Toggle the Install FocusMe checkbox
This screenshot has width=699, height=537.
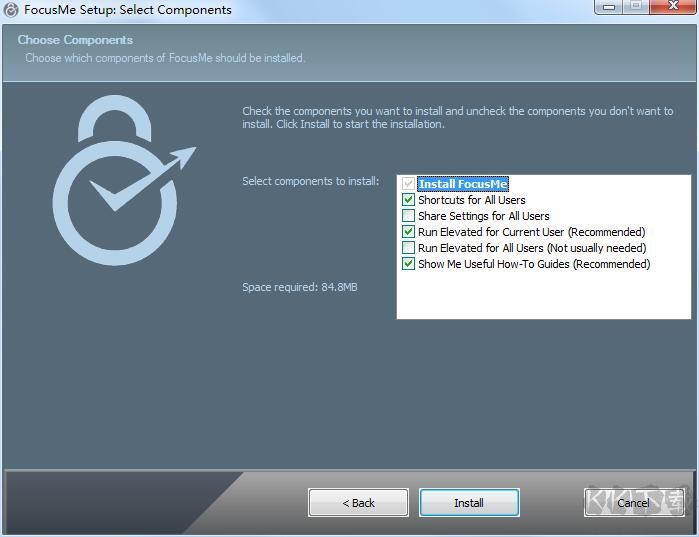408,184
